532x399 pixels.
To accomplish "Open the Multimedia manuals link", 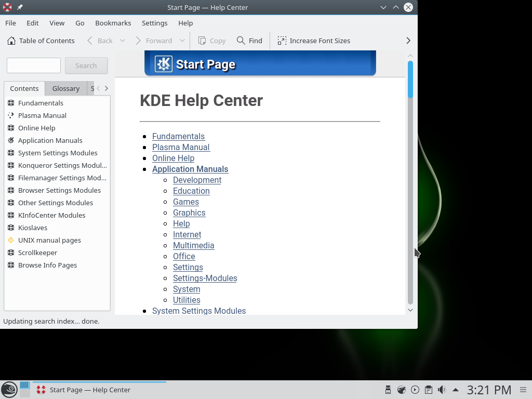I will click(193, 245).
